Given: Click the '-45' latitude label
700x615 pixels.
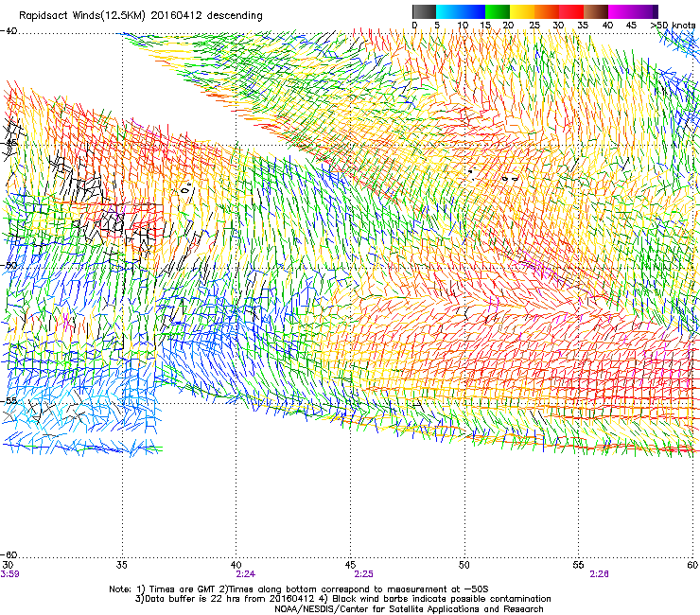Looking at the screenshot, I should (9, 143).
